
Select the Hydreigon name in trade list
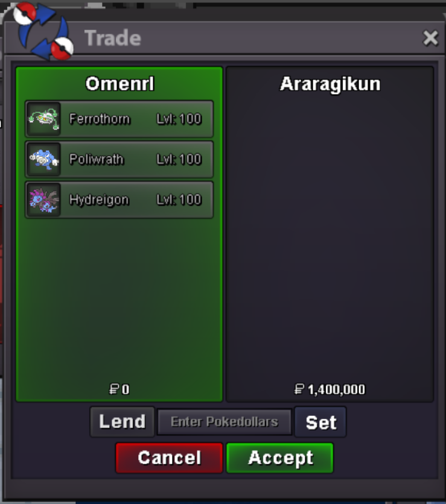99,200
